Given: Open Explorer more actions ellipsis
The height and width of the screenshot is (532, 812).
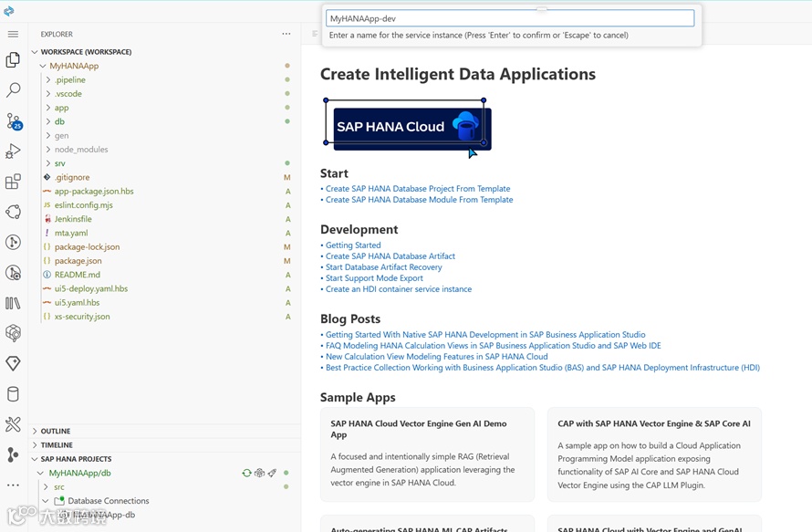Looking at the screenshot, I should [286, 34].
